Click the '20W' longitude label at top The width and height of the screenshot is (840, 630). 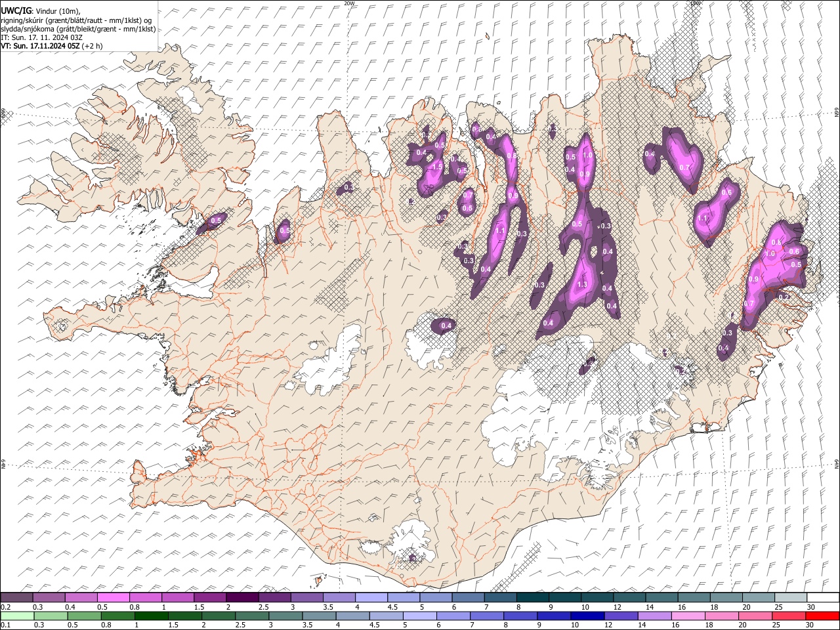349,3
